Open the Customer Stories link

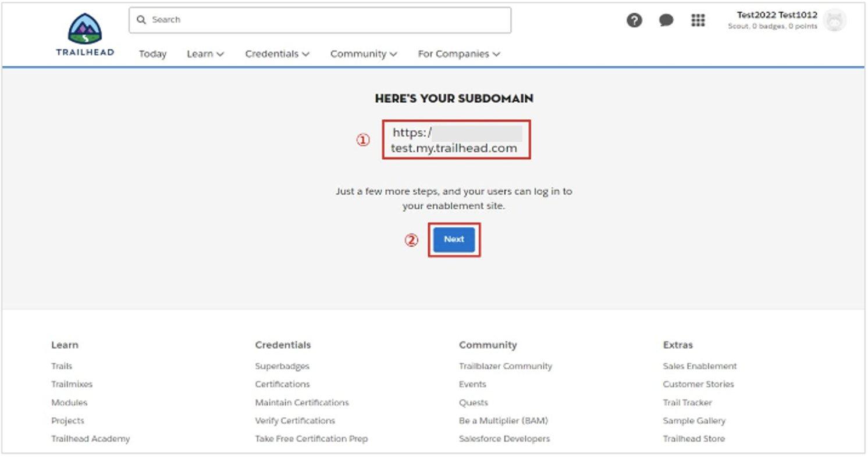pyautogui.click(x=698, y=384)
